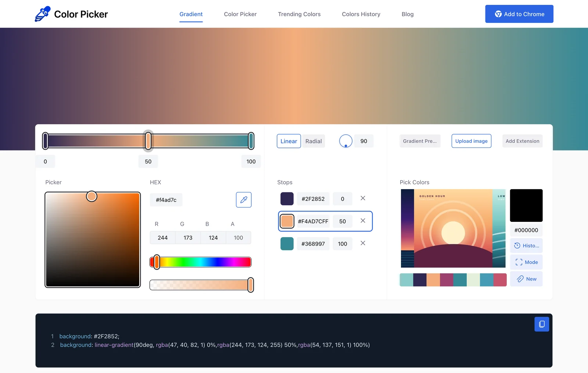The height and width of the screenshot is (373, 588).
Task: Click the angle input showing 90
Action: point(364,141)
